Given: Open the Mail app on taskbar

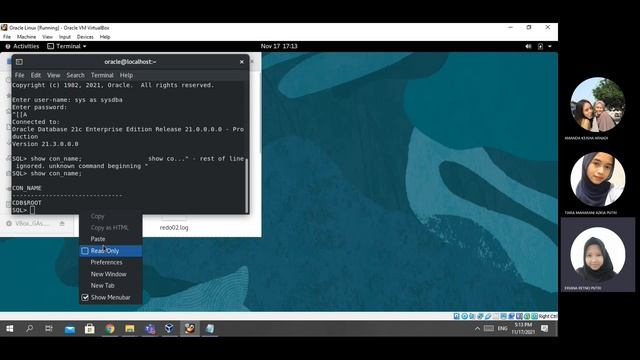Looking at the screenshot, I should [70, 329].
